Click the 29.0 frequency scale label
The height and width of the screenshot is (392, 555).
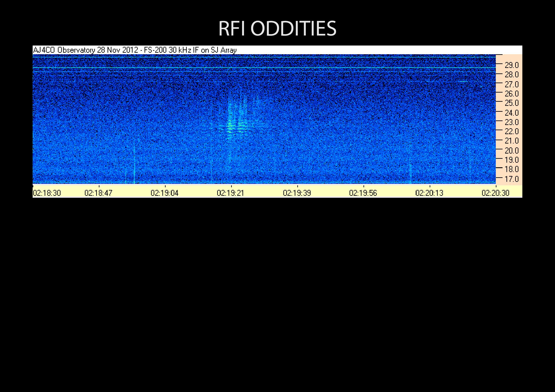(x=511, y=65)
